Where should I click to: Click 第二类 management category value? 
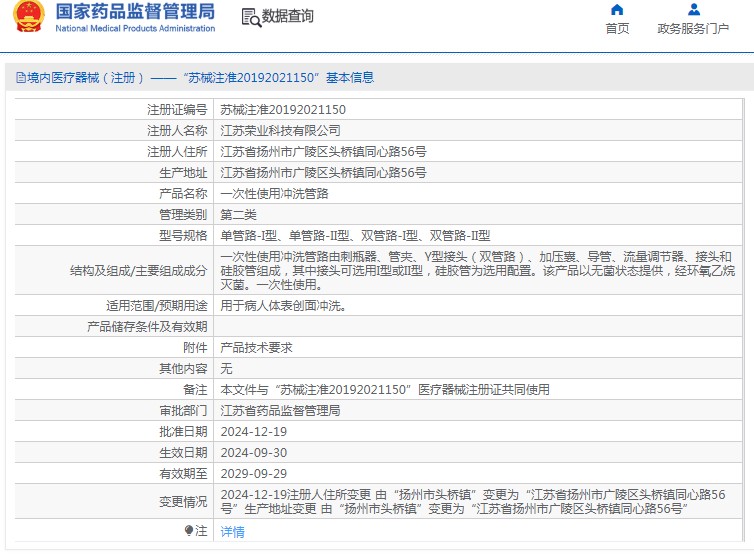click(x=238, y=215)
